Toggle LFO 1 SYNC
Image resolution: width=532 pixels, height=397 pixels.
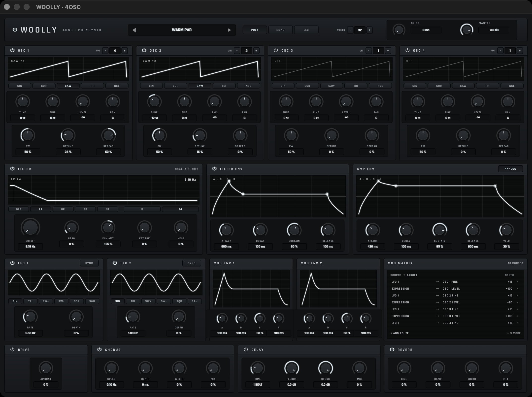89,263
